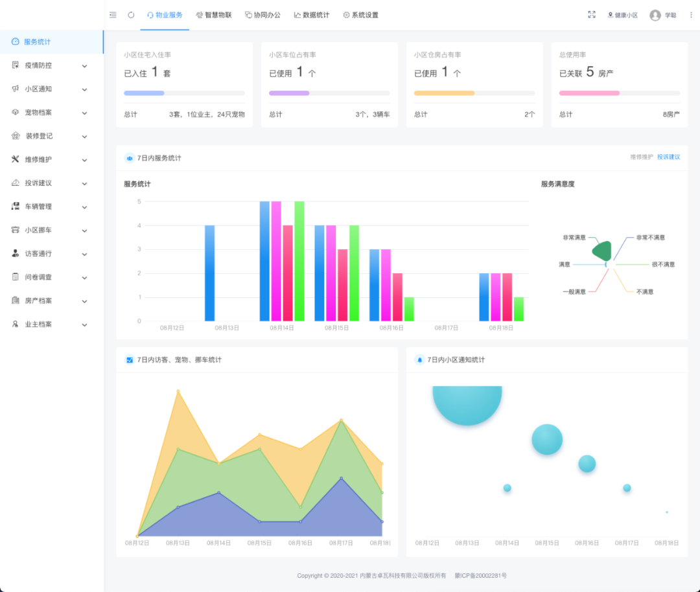Expand the 房产档案 menu chevron
700x592 pixels.
tap(84, 301)
